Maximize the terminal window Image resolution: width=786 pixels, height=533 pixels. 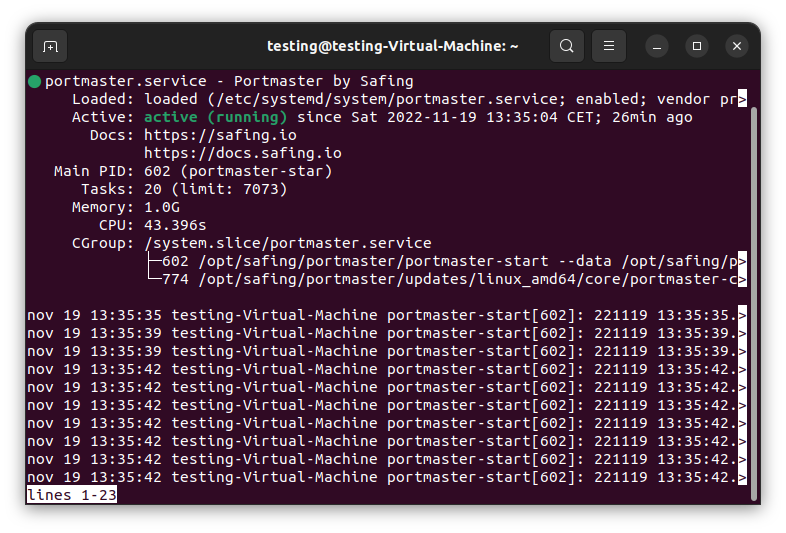pyautogui.click(x=697, y=46)
